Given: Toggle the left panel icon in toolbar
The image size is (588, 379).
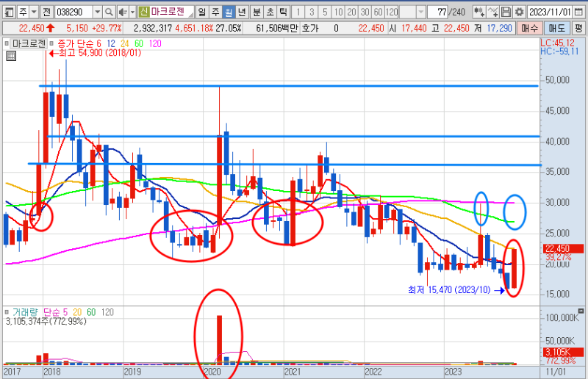Looking at the screenshot, I should (x=9, y=12).
